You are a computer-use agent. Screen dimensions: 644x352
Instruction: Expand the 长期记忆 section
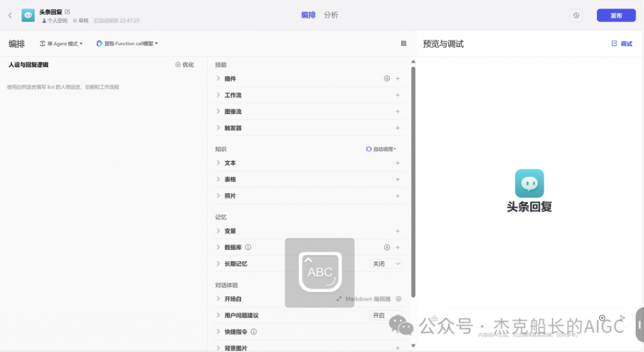click(x=218, y=264)
